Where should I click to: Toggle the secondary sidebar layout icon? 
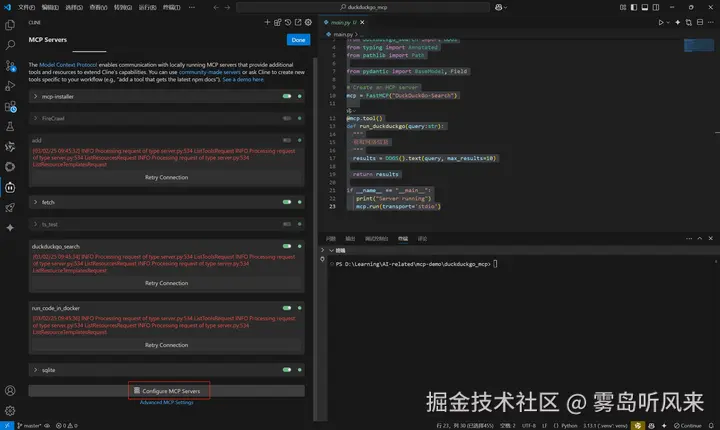click(656, 7)
